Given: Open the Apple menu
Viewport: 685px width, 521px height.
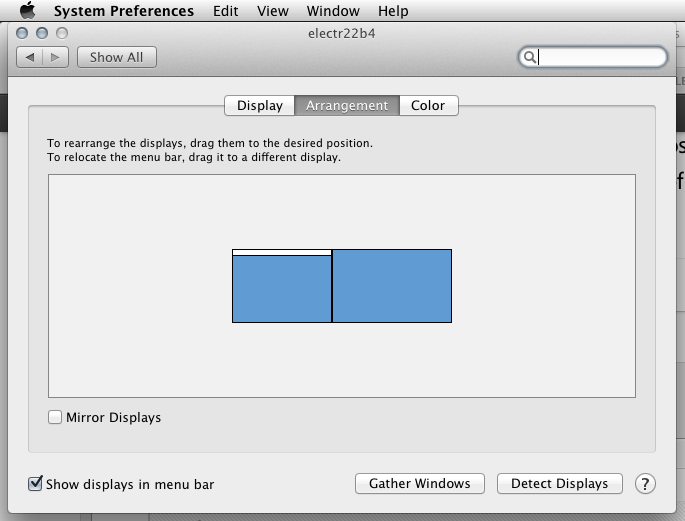Looking at the screenshot, I should (27, 11).
